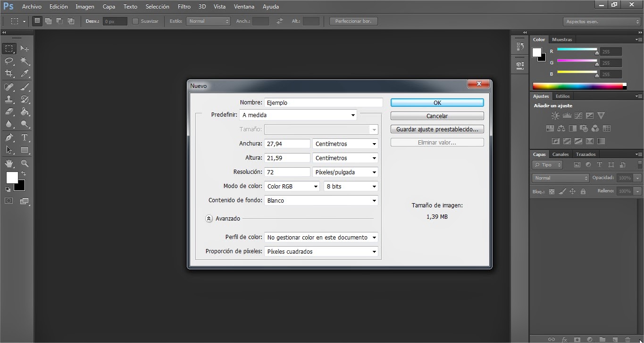Select the Crop tool

(9, 72)
